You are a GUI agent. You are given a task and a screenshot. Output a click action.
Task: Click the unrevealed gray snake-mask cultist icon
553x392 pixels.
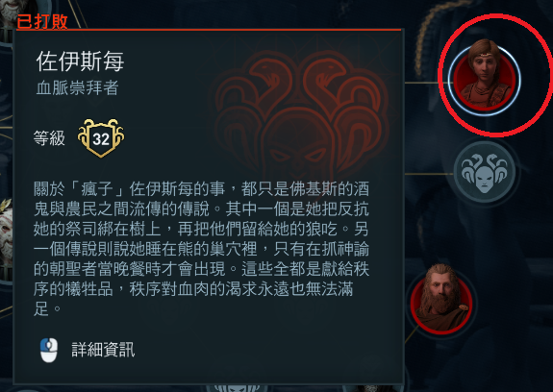coord(485,172)
